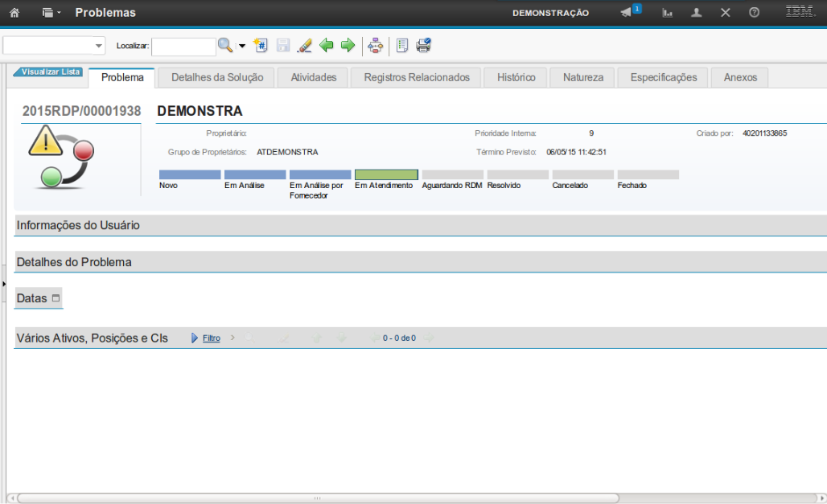Open the Go To applications menu dropdown
This screenshot has height=504, width=827.
(51, 13)
